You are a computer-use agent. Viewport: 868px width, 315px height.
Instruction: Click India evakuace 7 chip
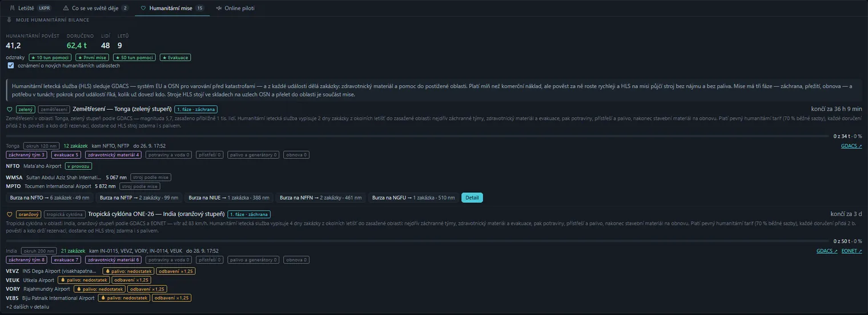(x=66, y=260)
